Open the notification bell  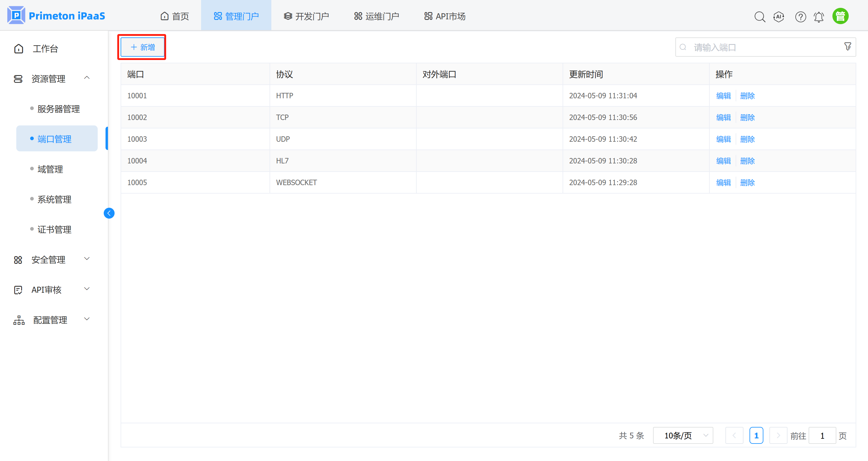tap(819, 17)
